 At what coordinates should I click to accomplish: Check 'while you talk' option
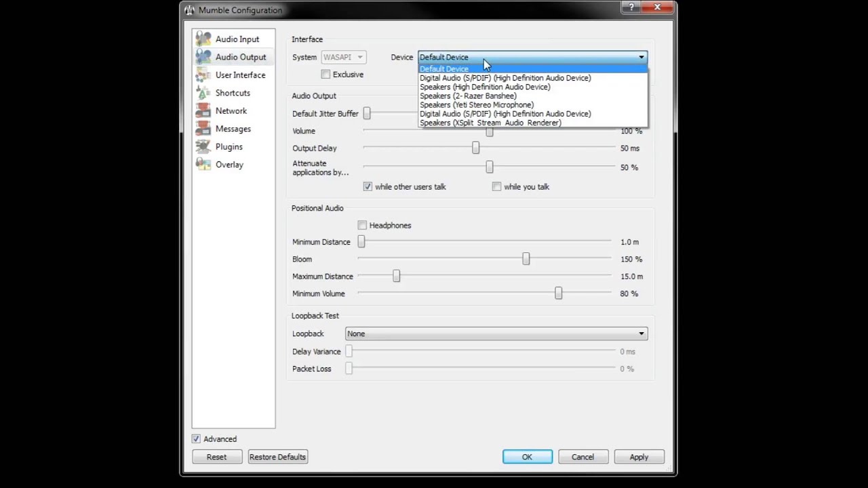[x=496, y=186]
